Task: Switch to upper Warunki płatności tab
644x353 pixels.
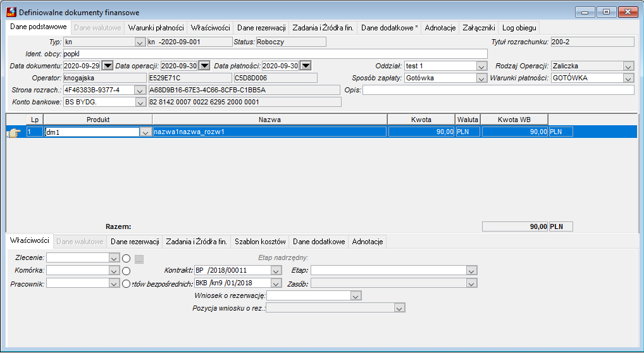Action: click(x=156, y=28)
